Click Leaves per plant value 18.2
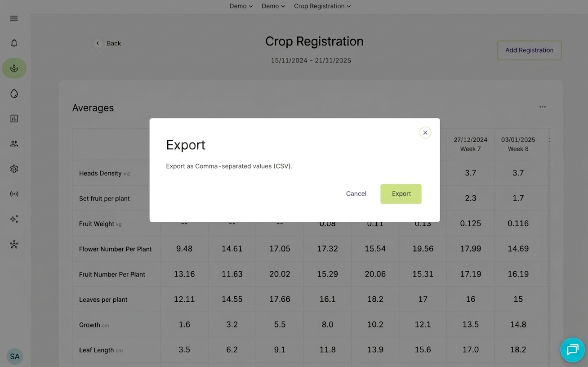Screen dimensions: 588x367 click(x=375, y=299)
